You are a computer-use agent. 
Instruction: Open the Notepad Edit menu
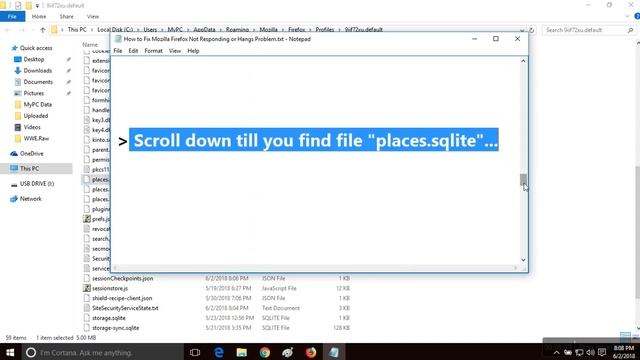click(133, 51)
